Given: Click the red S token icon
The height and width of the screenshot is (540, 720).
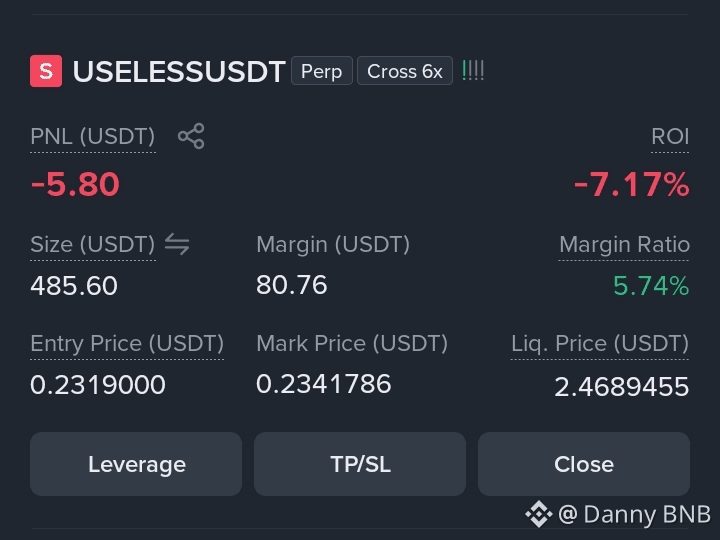Looking at the screenshot, I should click(x=46, y=71).
